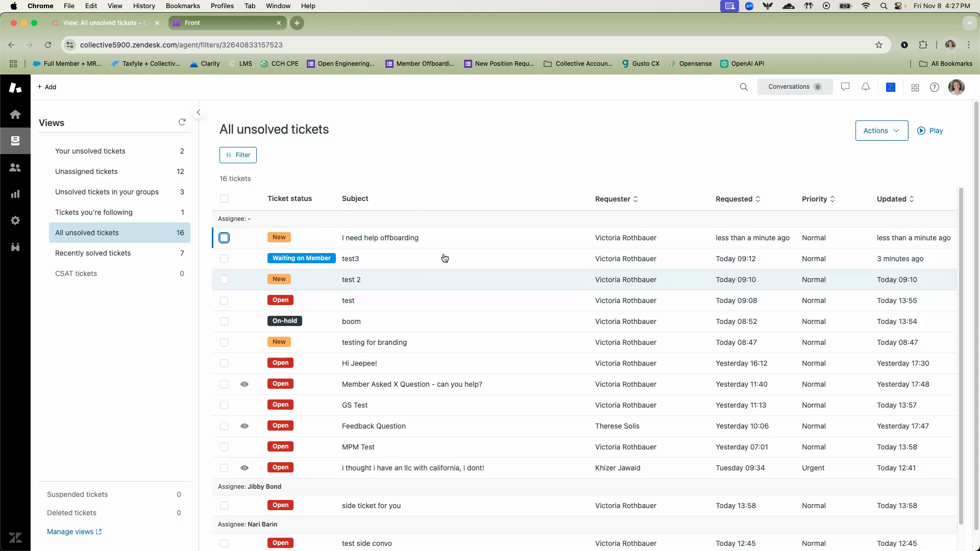Refresh the Views list

point(182,122)
